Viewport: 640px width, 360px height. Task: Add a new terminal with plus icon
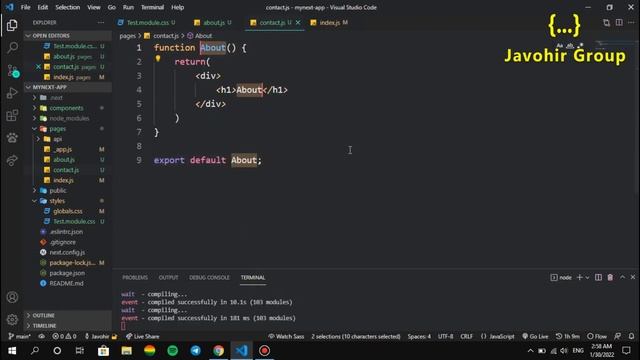(x=579, y=278)
